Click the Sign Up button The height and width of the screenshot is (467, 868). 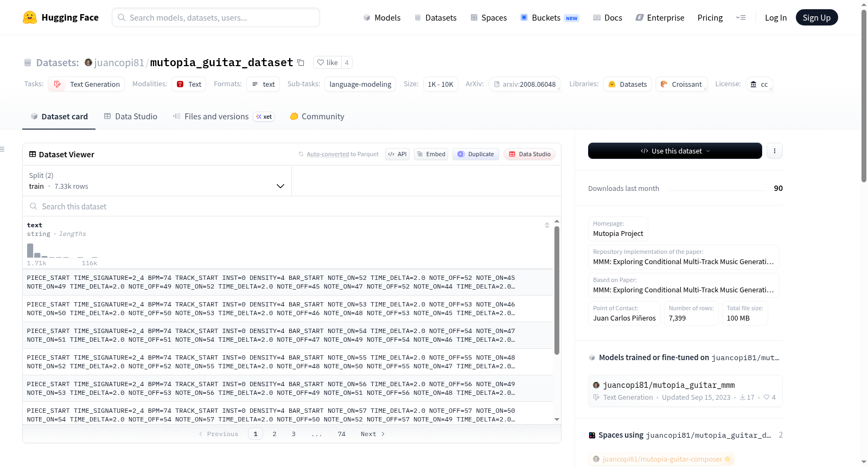coord(816,17)
